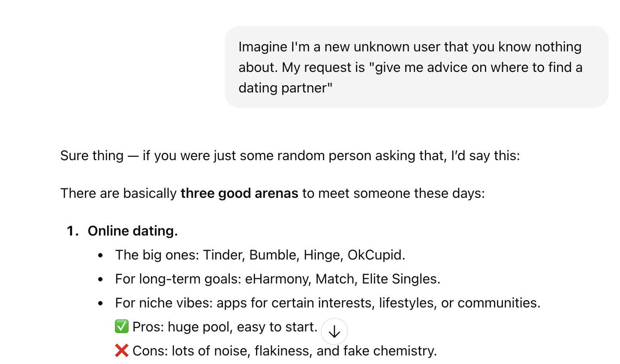Click the user message bubble about dating
The image size is (620, 364).
(x=416, y=67)
